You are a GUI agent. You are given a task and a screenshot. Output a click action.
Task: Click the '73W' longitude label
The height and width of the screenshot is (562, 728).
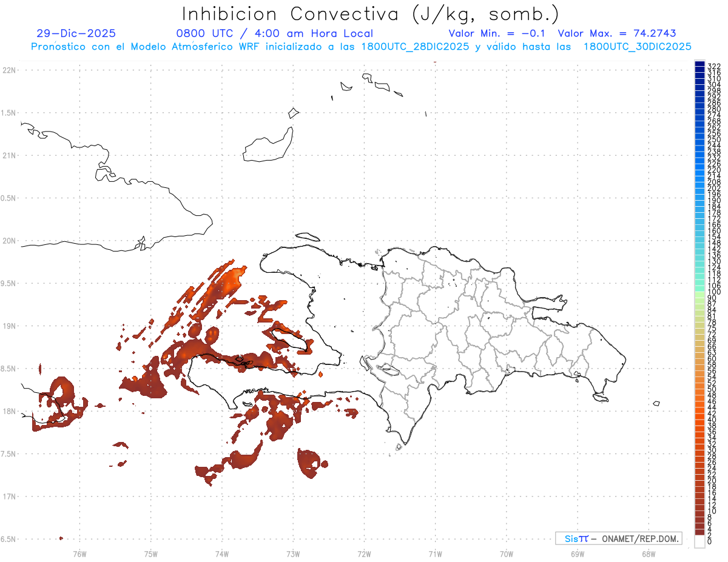click(293, 554)
